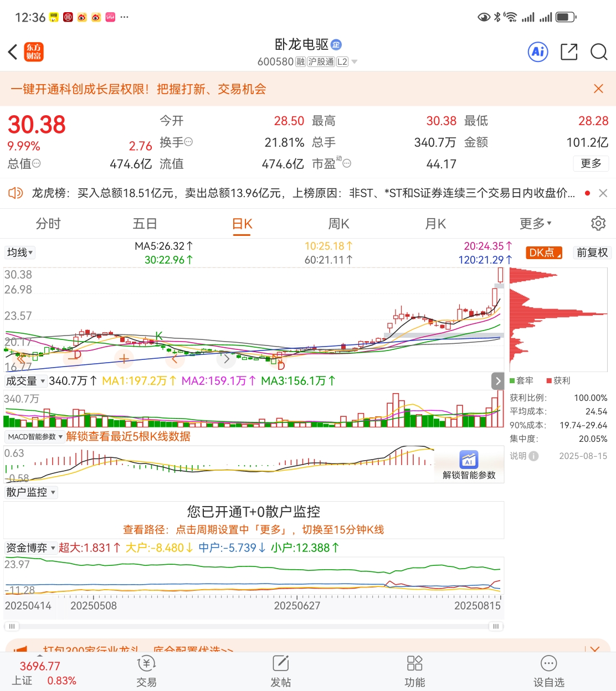Tap the 您已开通T+0散户监控 notice
Screen dimensions: 616x691
(254, 512)
